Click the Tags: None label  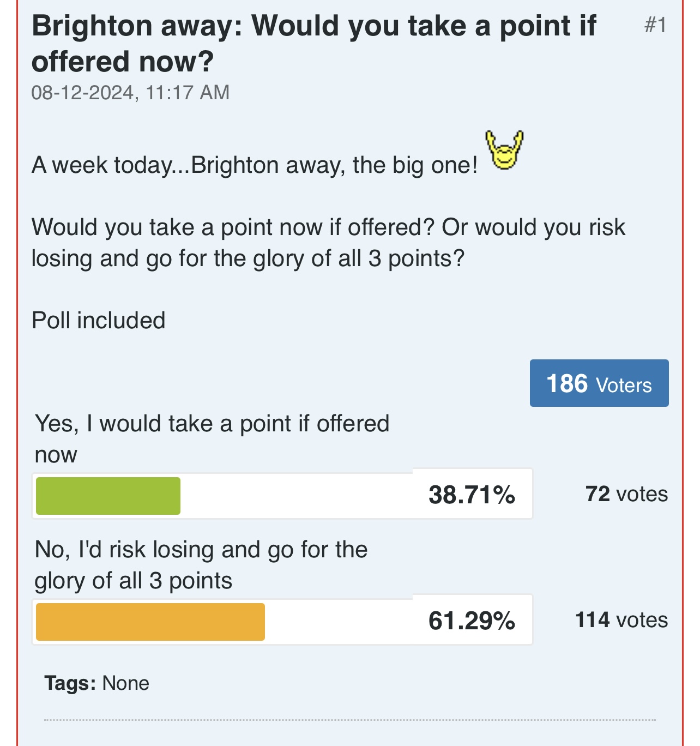[x=97, y=683]
